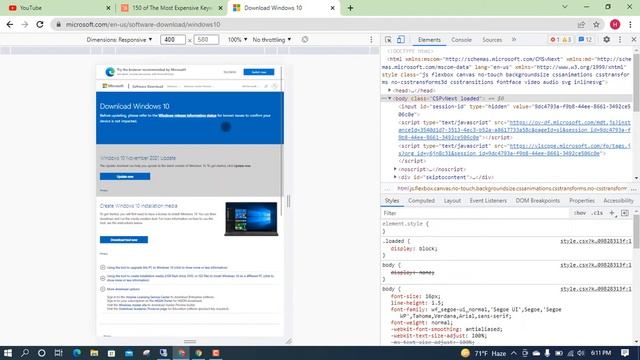The height and width of the screenshot is (360, 640).
Task: Bookmark this page with star icon
Action: click(x=596, y=24)
